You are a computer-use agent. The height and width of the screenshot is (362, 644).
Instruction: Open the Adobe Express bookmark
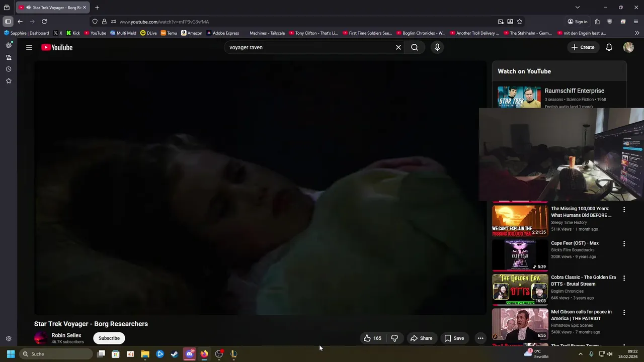pyautogui.click(x=222, y=33)
